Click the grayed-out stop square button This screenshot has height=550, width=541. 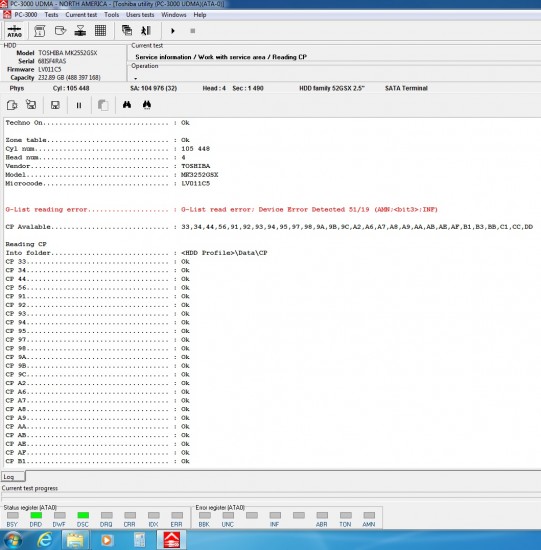tap(193, 31)
